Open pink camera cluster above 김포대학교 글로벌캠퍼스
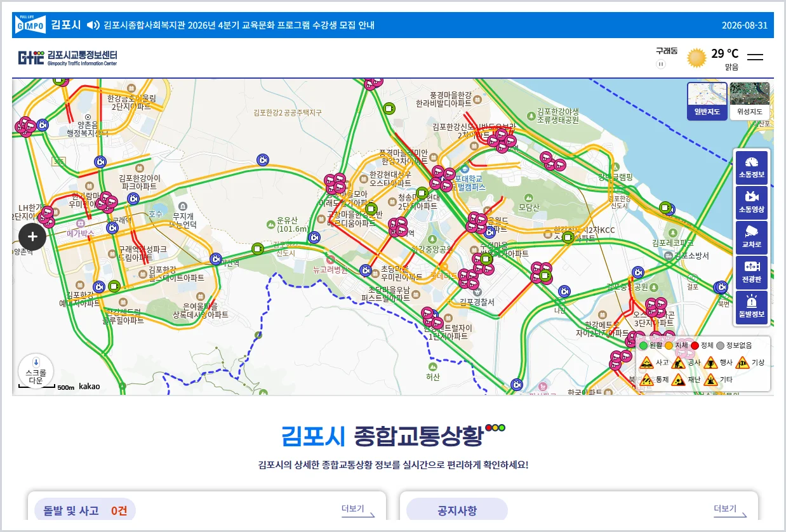The height and width of the screenshot is (532, 786). click(x=443, y=178)
